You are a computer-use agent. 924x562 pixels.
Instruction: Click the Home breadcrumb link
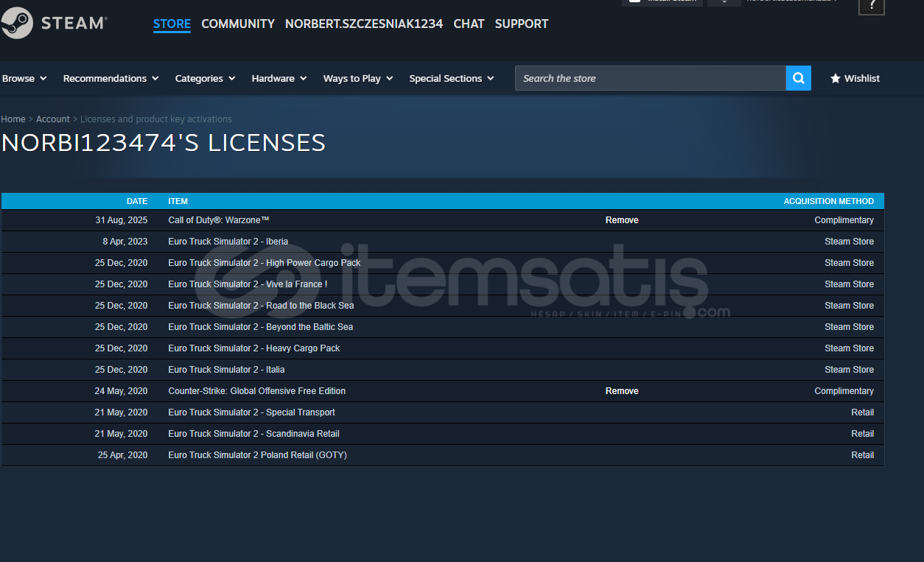(13, 119)
